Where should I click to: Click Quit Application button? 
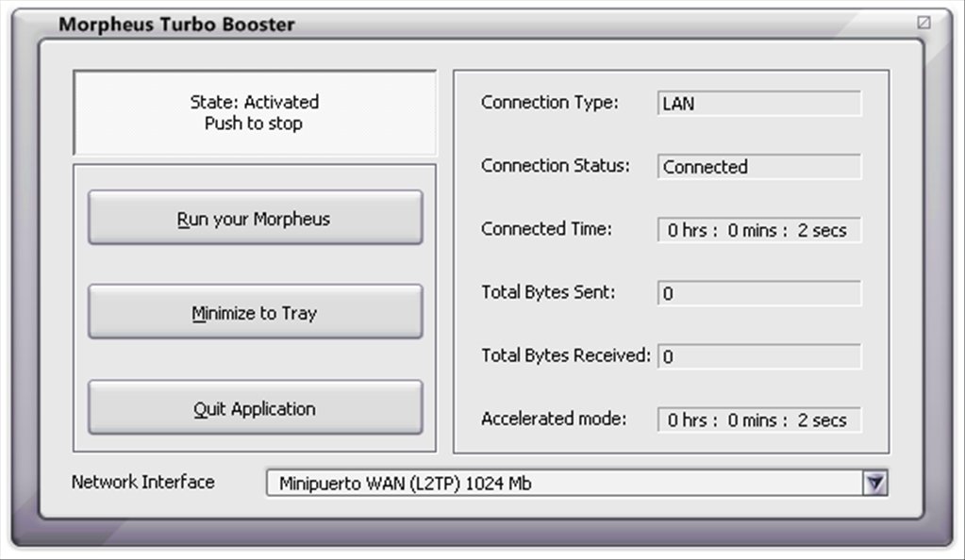(256, 408)
